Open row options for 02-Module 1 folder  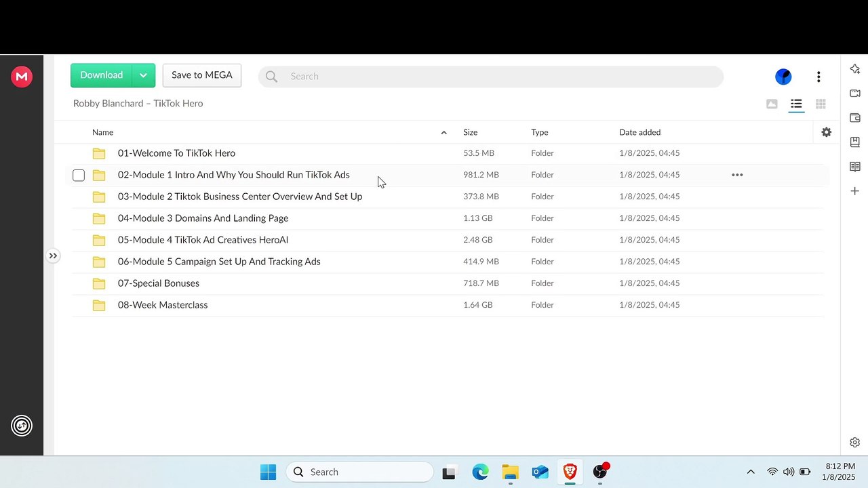[x=737, y=175]
